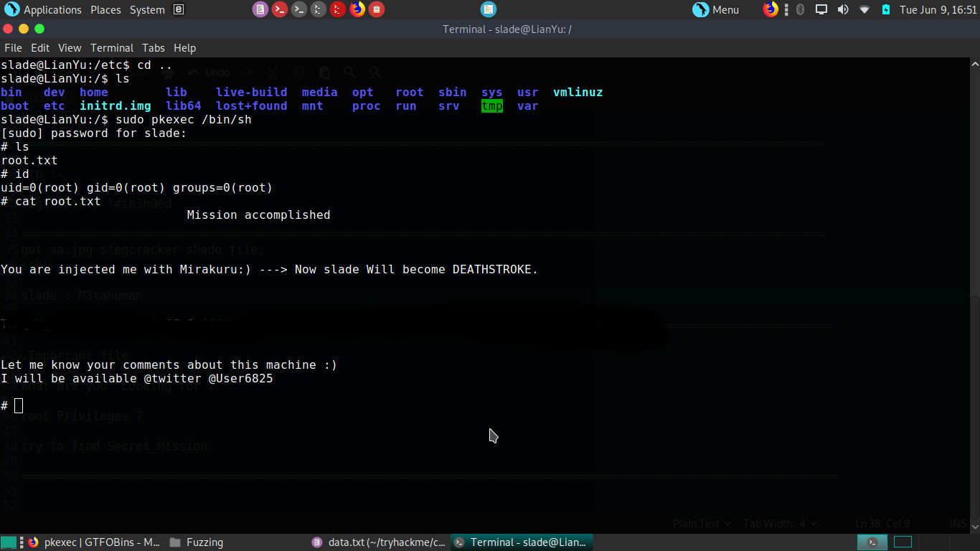
Task: Open the purple notes launcher in top panel
Action: [x=260, y=9]
